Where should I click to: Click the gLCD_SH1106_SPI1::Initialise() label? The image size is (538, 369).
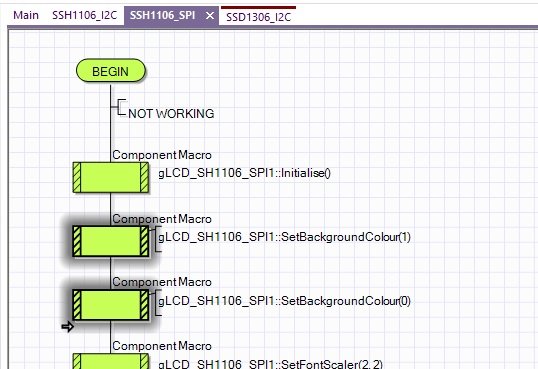[244, 173]
